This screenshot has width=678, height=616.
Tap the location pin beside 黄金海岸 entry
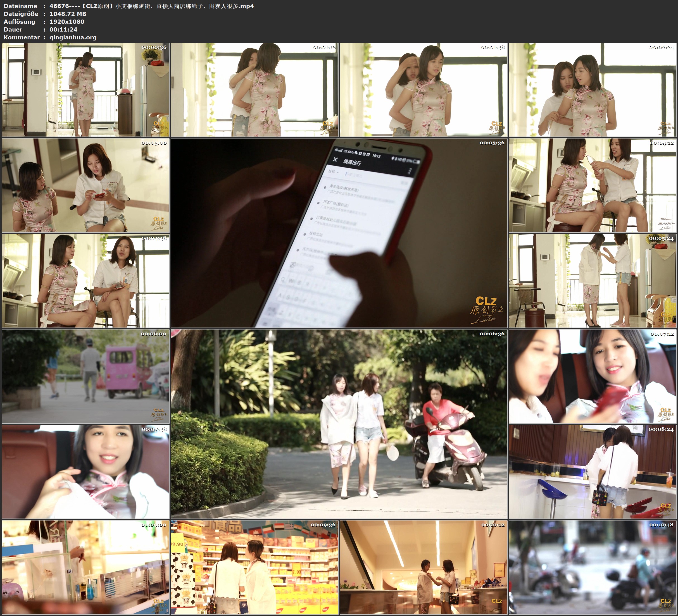[325, 187]
